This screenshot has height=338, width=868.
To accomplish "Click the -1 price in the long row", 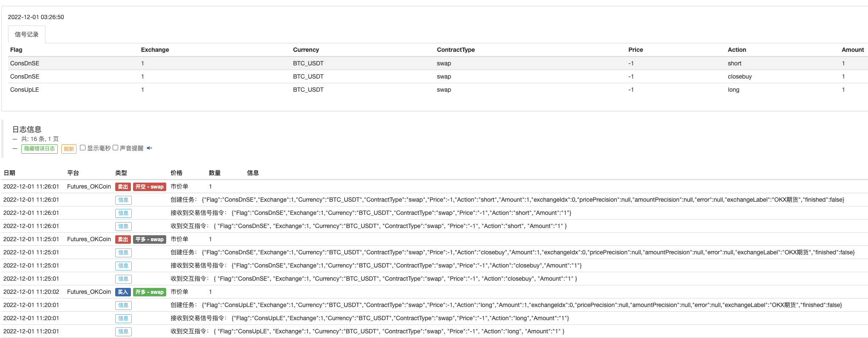I will click(631, 90).
